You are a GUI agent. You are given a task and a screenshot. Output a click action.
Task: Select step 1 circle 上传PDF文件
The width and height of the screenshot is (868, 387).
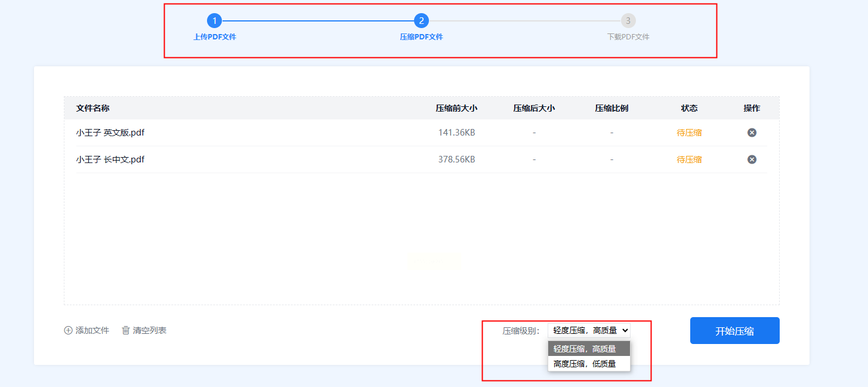coord(215,21)
